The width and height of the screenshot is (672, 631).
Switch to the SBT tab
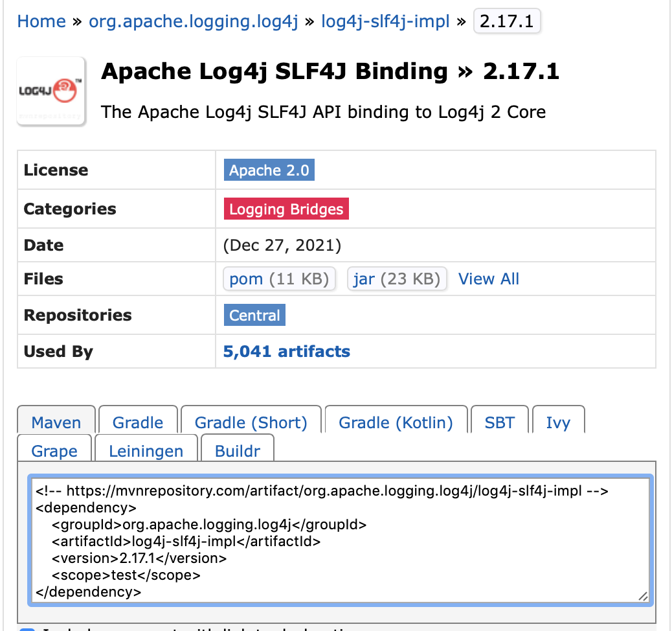[500, 420]
